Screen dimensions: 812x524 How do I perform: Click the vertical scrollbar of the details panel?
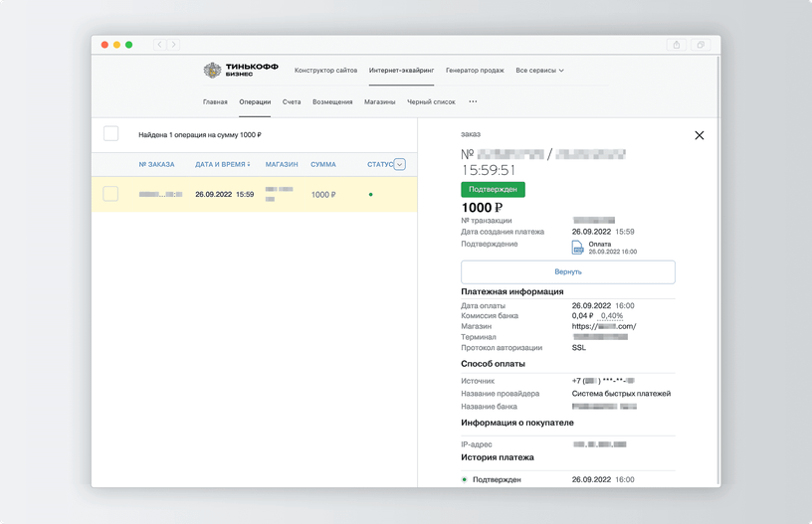[x=717, y=269]
